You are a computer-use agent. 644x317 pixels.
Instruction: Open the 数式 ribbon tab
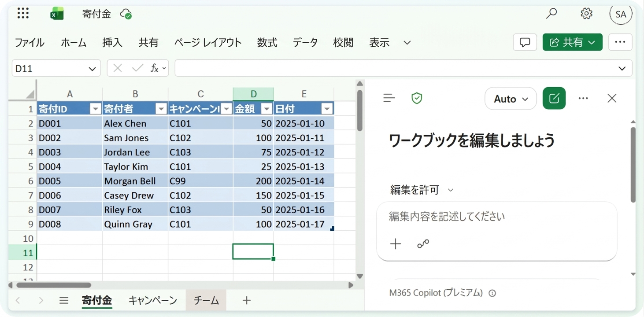tap(267, 43)
